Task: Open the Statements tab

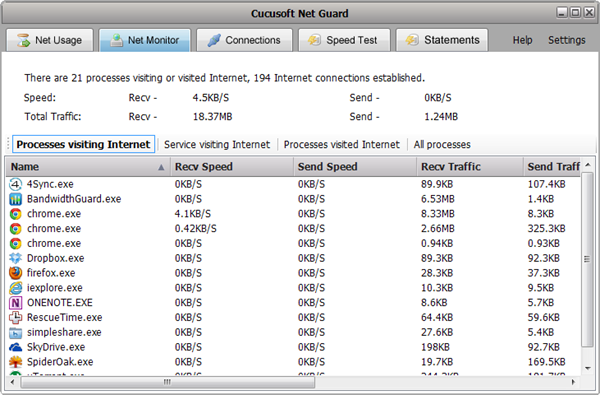Action: pyautogui.click(x=442, y=40)
